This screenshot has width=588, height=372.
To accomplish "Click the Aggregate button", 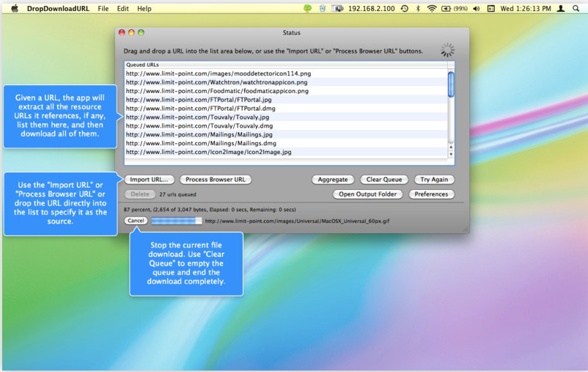I will 333,180.
